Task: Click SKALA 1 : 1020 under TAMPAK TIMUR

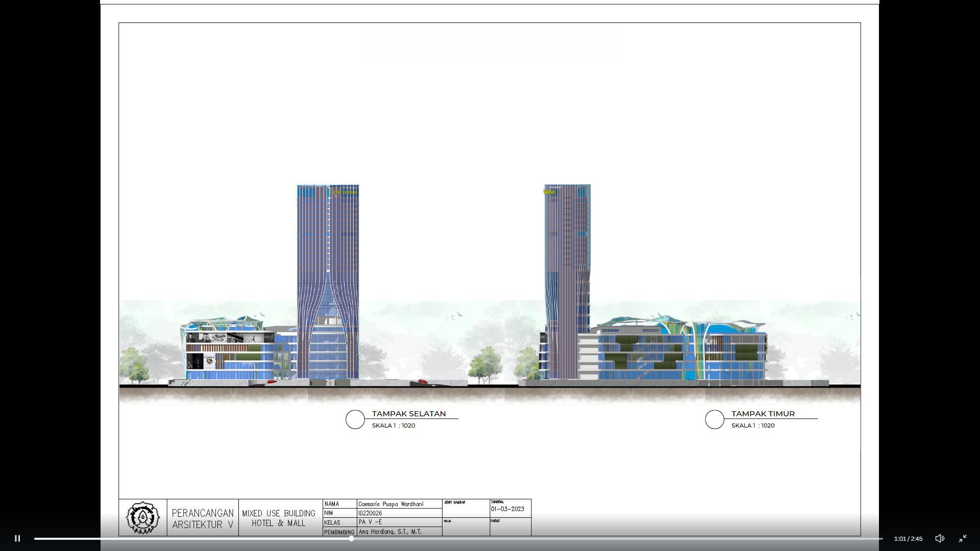Action: pos(753,425)
